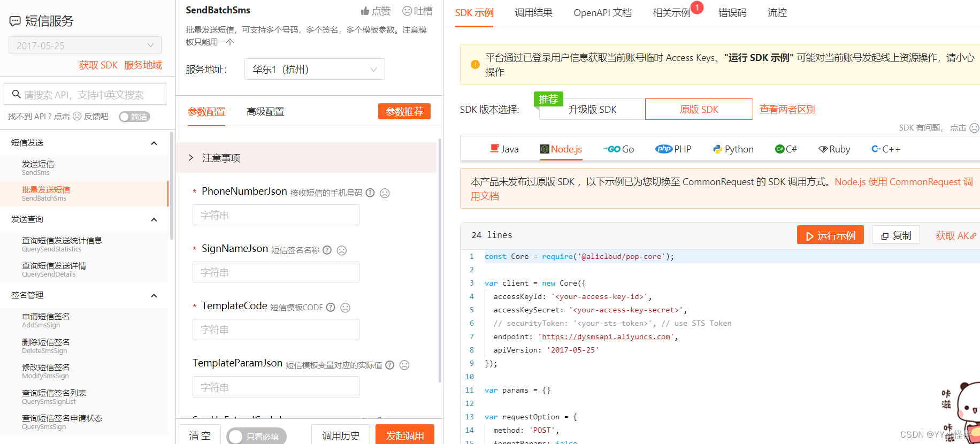Click TemplateParamJson feedback sad face icon
The width and height of the screenshot is (980, 444).
coord(404,365)
